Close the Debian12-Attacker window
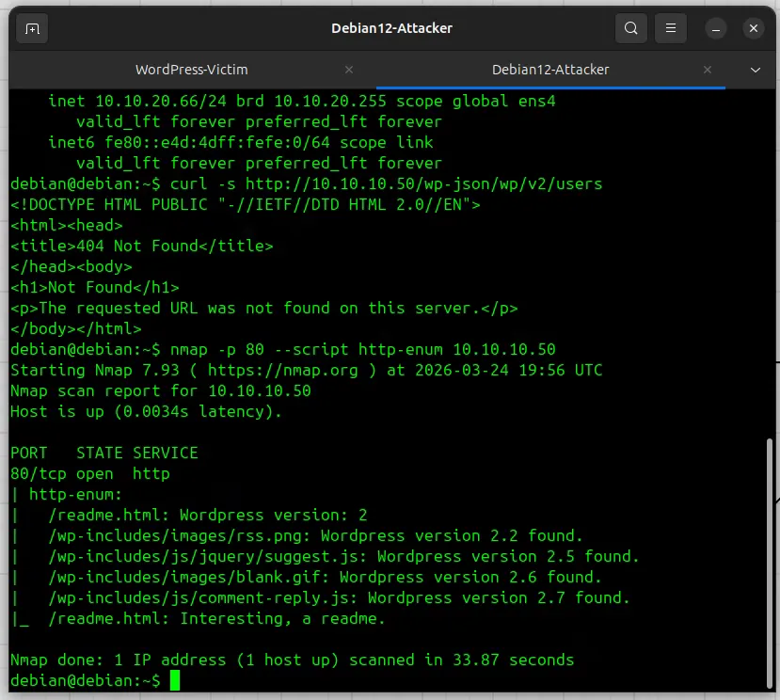Screen dimensions: 780x700 click(x=753, y=28)
